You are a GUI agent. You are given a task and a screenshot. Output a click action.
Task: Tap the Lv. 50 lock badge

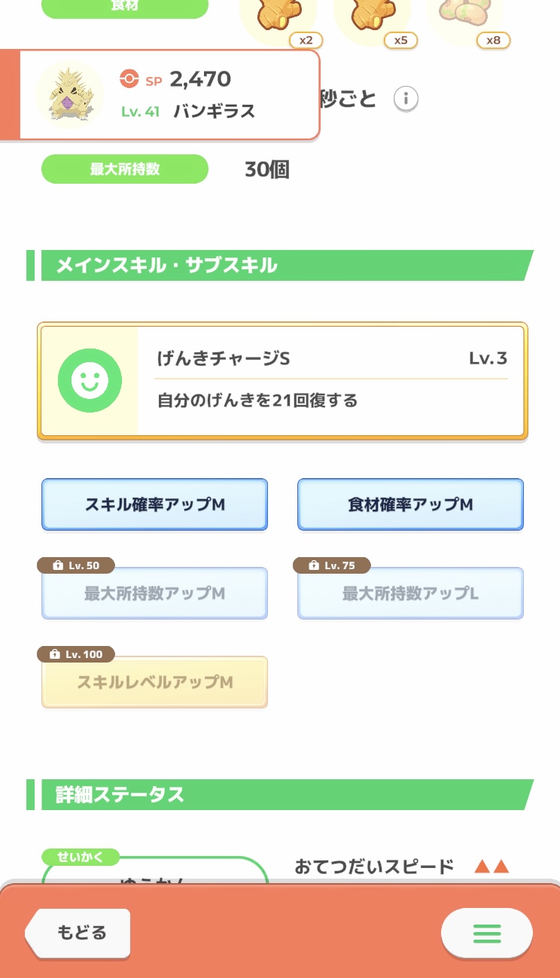tap(78, 565)
